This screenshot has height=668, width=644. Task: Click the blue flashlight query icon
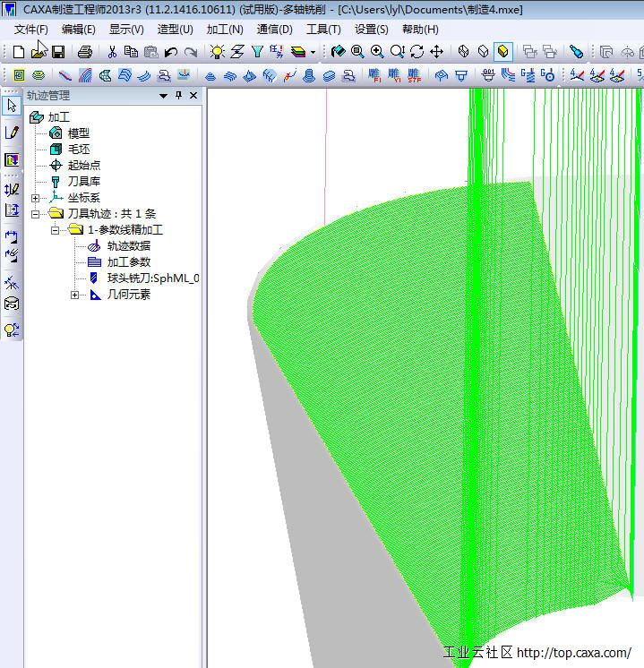click(576, 52)
